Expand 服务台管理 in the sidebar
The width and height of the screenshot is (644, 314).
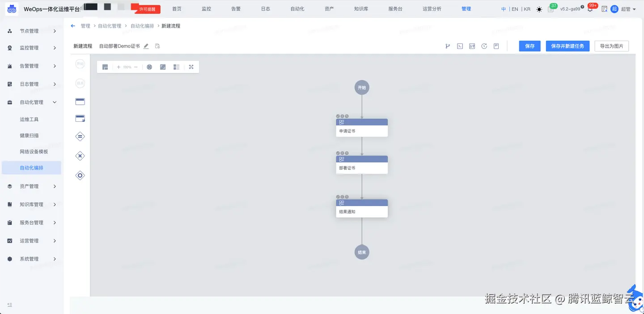coord(31,223)
